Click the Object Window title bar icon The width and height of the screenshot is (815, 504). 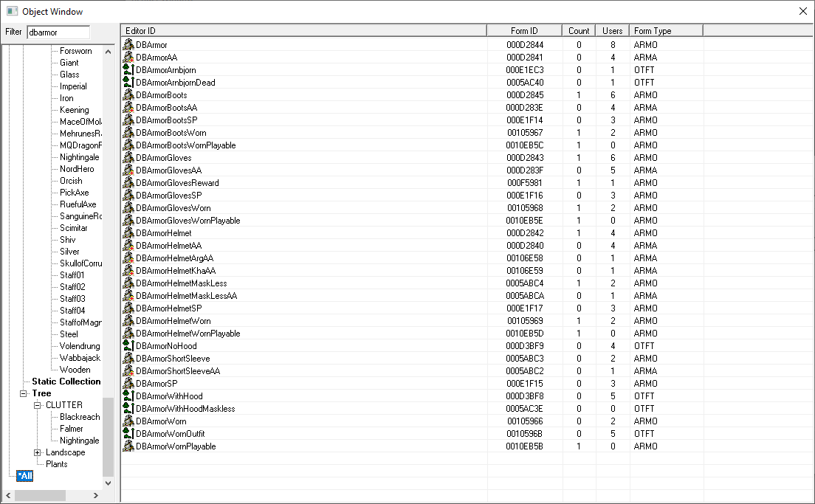tap(12, 11)
